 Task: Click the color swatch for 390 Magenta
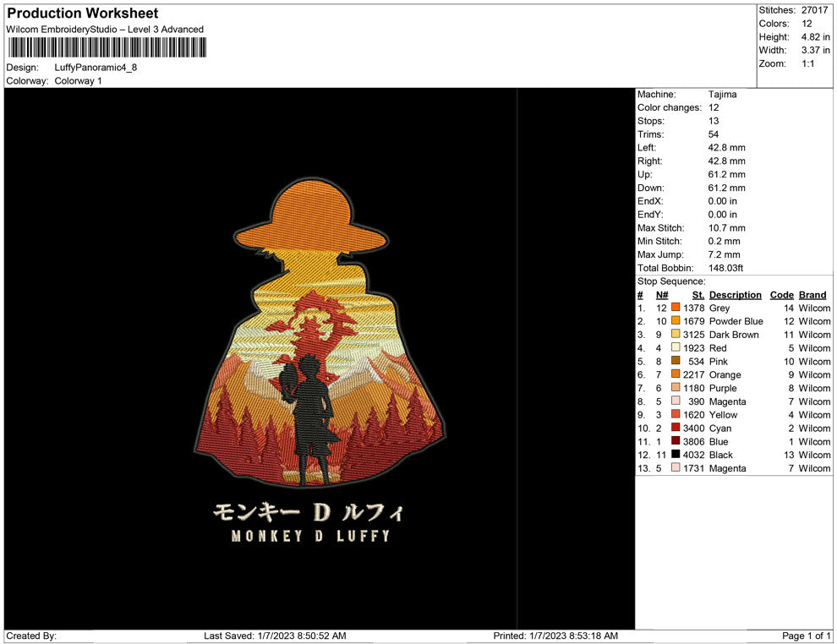(676, 401)
